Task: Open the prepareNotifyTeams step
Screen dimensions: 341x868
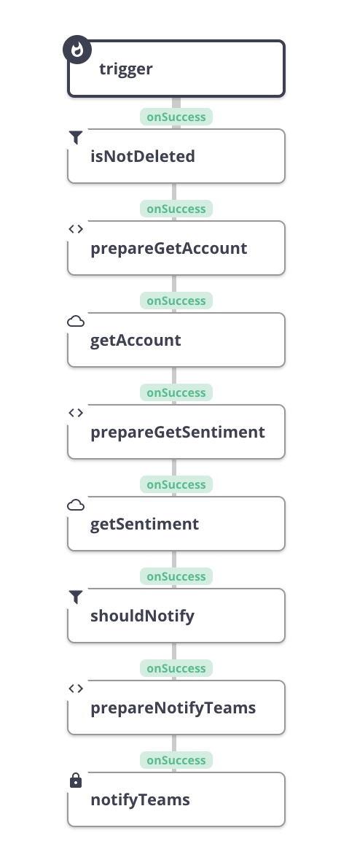Action: pyautogui.click(x=176, y=708)
